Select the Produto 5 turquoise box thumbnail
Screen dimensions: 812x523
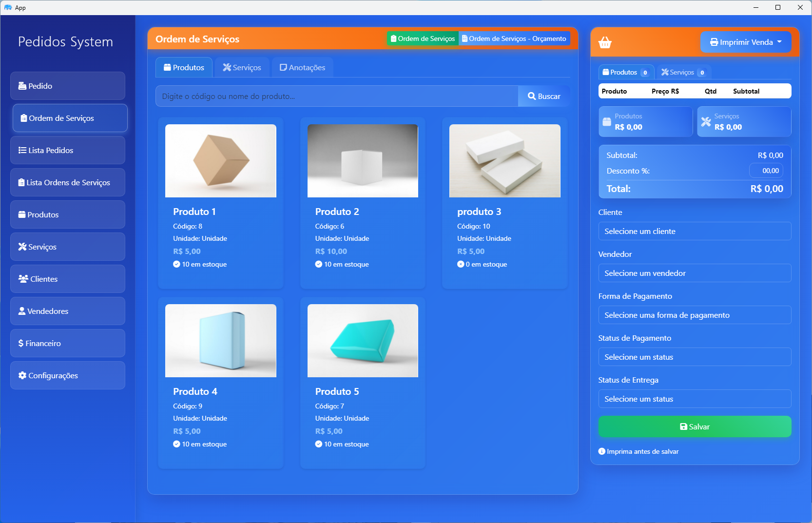[363, 340]
